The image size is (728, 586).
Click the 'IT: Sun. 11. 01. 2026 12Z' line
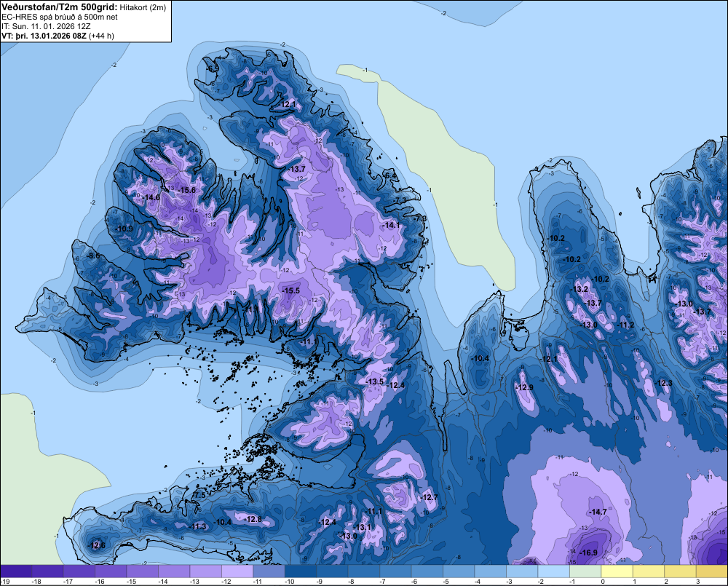coord(46,26)
